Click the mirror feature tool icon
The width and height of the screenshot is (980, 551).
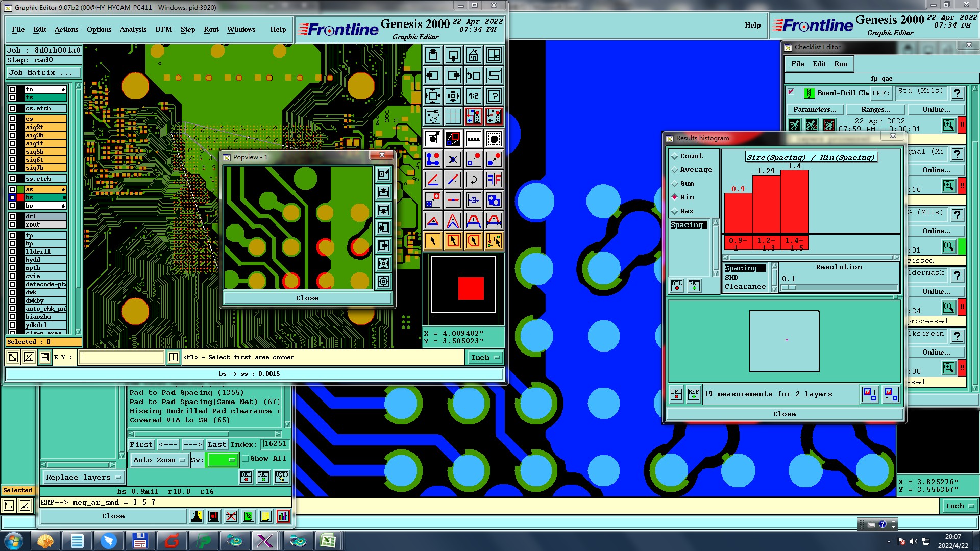494,180
